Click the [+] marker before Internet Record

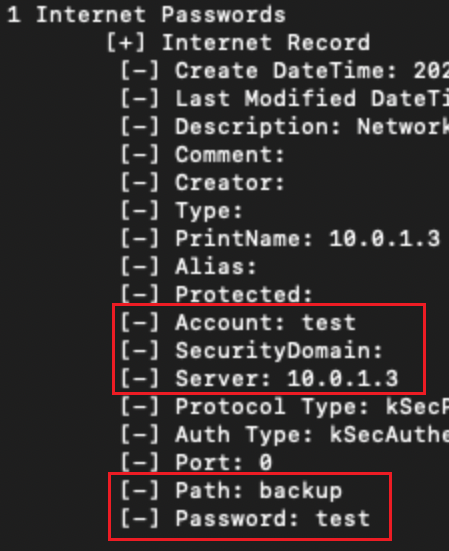point(126,43)
